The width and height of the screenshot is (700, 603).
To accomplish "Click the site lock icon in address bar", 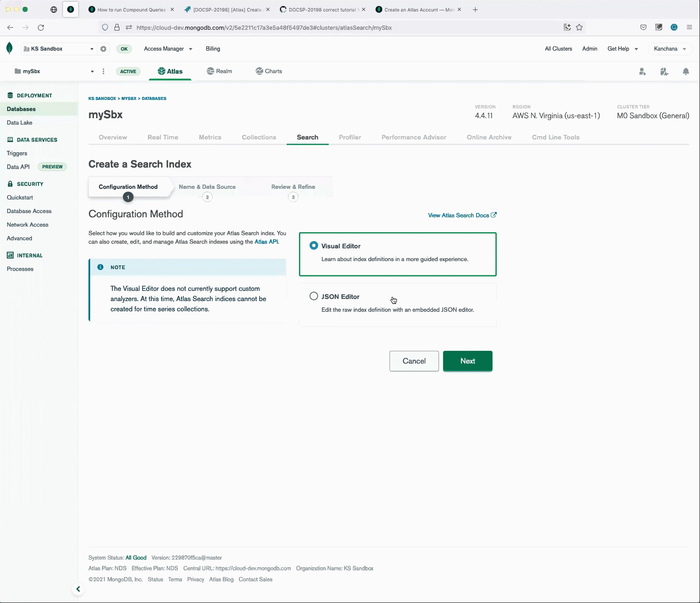I will coord(117,27).
